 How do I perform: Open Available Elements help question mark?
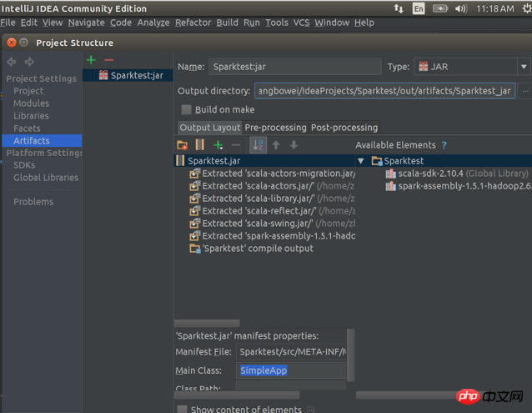click(444, 145)
